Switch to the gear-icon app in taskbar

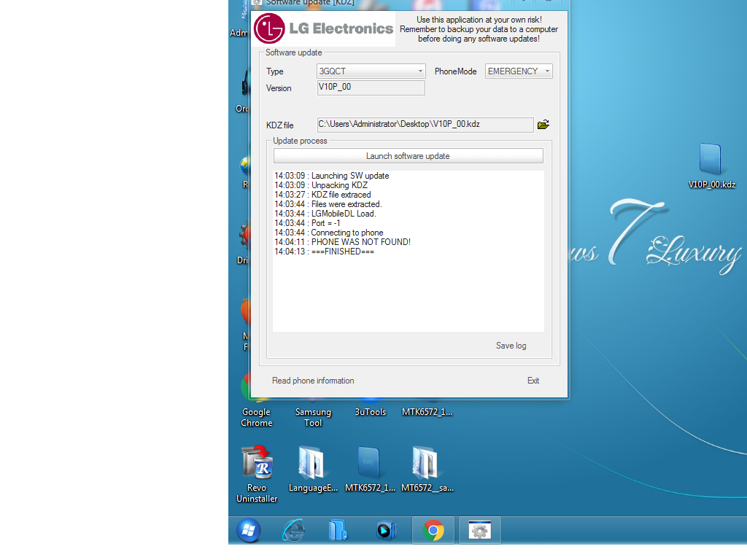coord(480,530)
